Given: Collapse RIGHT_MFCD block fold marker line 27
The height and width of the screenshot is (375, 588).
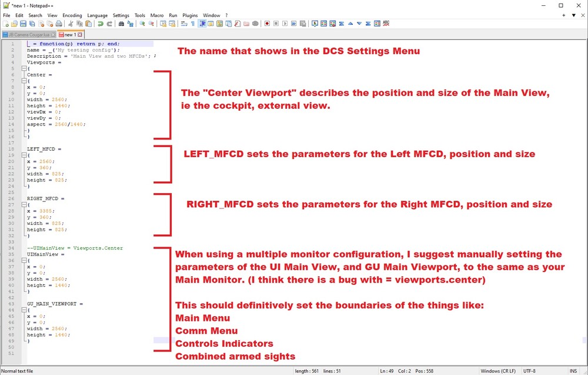Looking at the screenshot, I should [24, 205].
